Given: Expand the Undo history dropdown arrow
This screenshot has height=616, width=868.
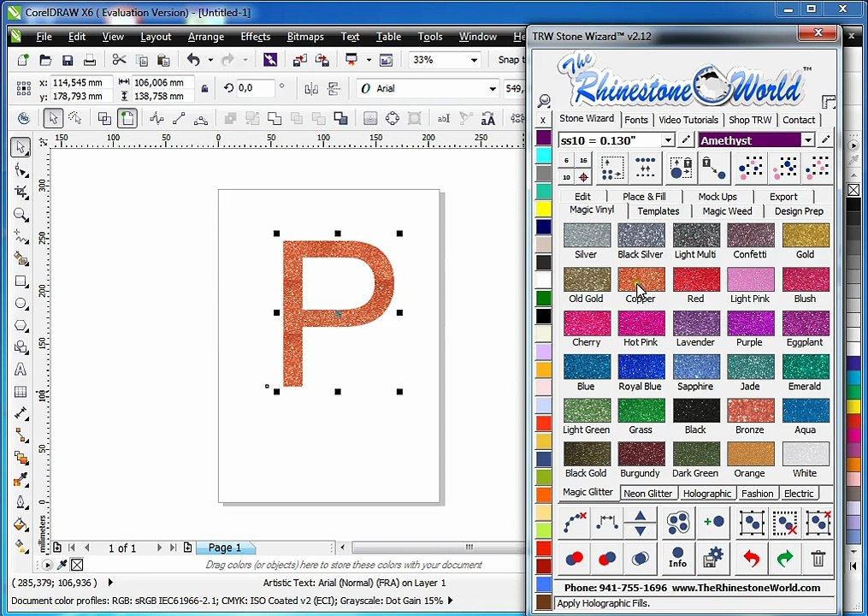Looking at the screenshot, I should coord(210,60).
